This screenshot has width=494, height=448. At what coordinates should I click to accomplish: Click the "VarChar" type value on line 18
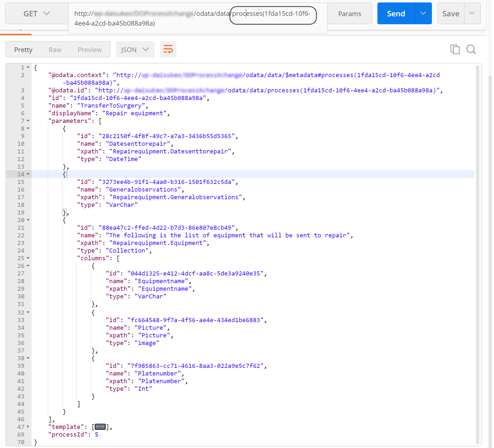pos(122,205)
